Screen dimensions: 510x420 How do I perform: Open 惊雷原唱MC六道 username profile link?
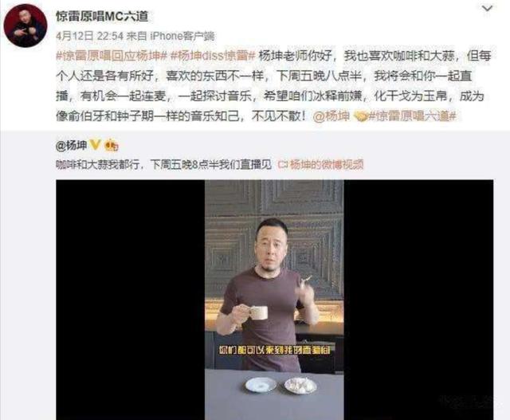(102, 16)
